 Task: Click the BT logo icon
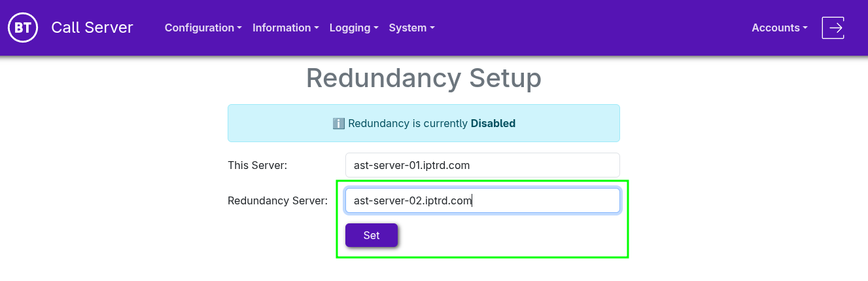[x=23, y=28]
